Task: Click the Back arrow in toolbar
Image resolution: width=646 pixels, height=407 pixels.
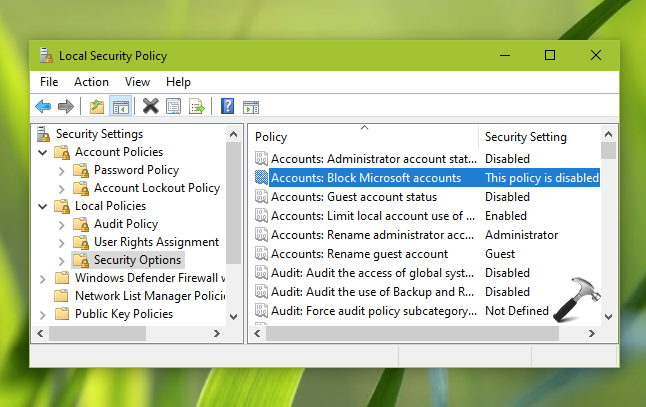Action: click(x=43, y=106)
